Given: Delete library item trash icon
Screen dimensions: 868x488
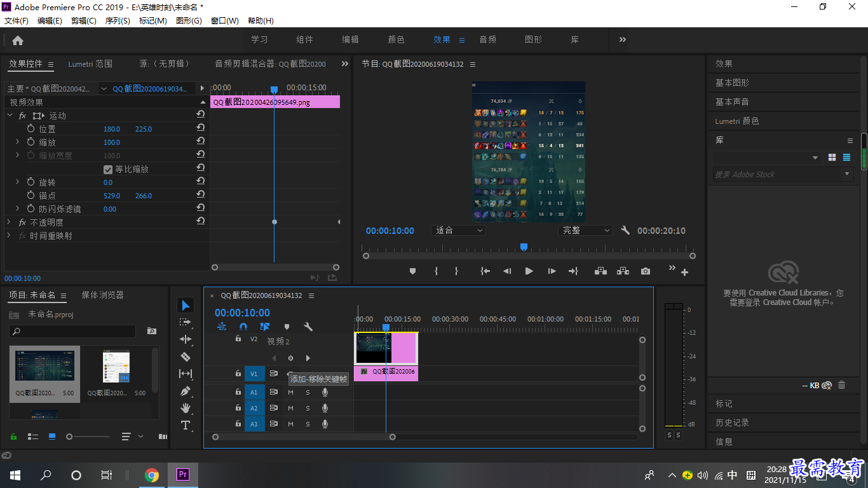Looking at the screenshot, I should pyautogui.click(x=842, y=385).
